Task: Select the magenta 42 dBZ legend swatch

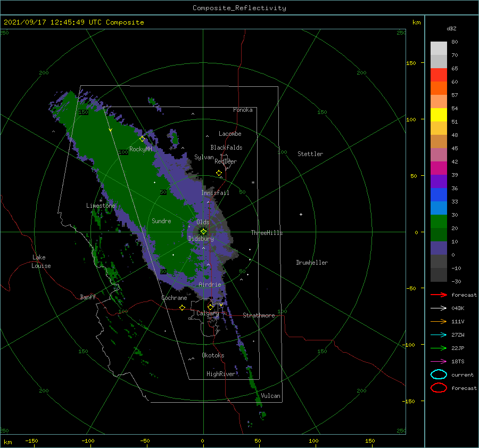Action: (x=439, y=168)
